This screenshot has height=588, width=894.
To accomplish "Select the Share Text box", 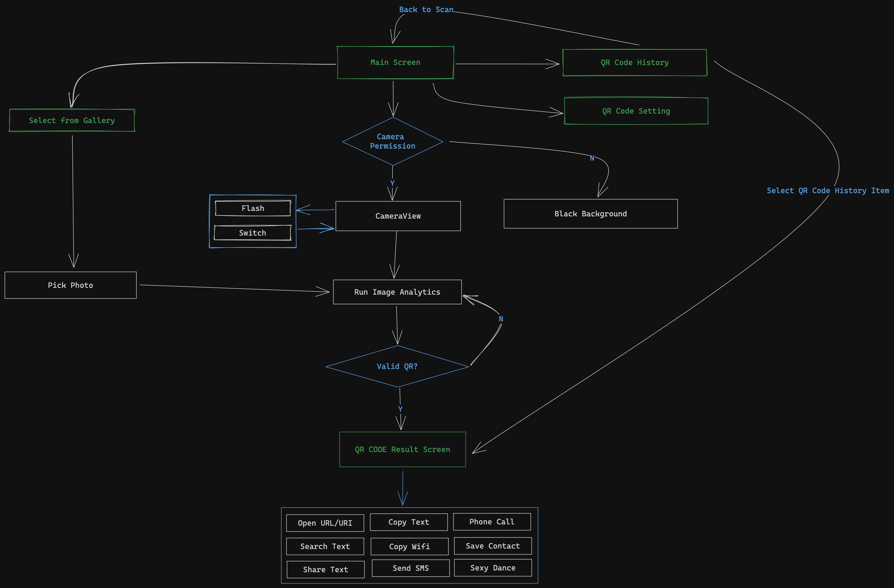I will coord(325,570).
